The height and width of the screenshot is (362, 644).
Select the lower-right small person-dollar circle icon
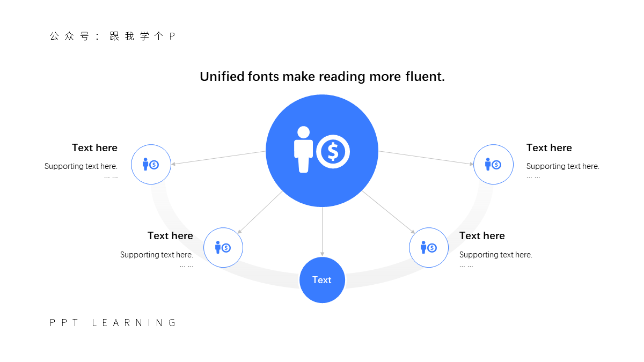429,248
